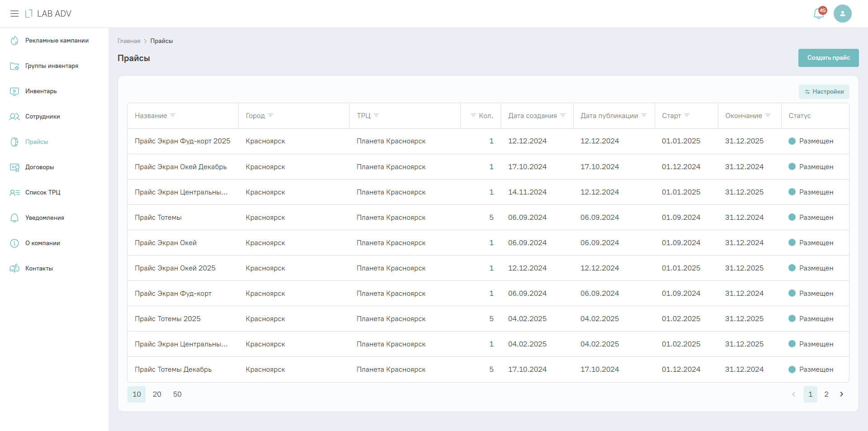
Task: Click Красноярск city in Прайс Тотемы Декабрь row
Action: coord(265,369)
